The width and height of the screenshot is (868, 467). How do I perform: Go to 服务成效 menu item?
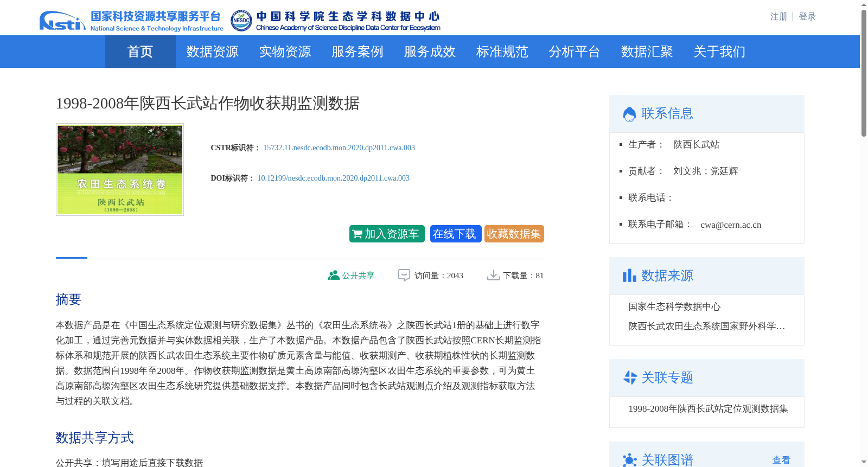click(430, 52)
